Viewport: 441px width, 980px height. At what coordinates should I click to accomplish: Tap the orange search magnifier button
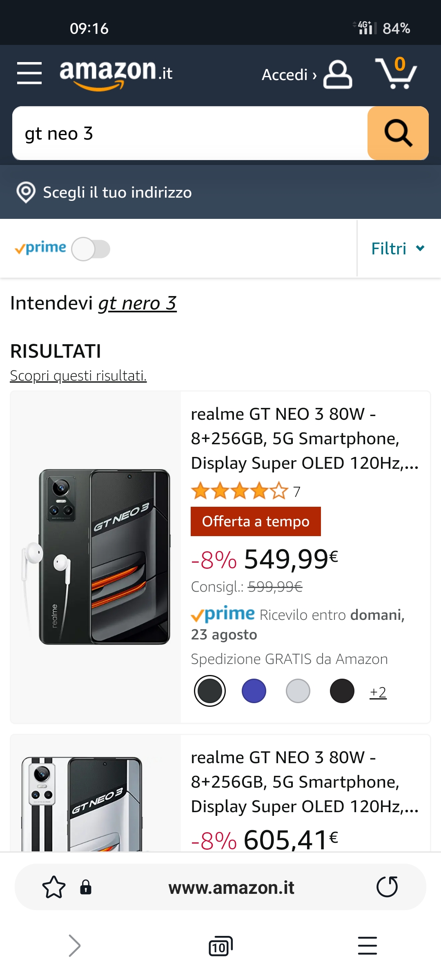(x=398, y=133)
